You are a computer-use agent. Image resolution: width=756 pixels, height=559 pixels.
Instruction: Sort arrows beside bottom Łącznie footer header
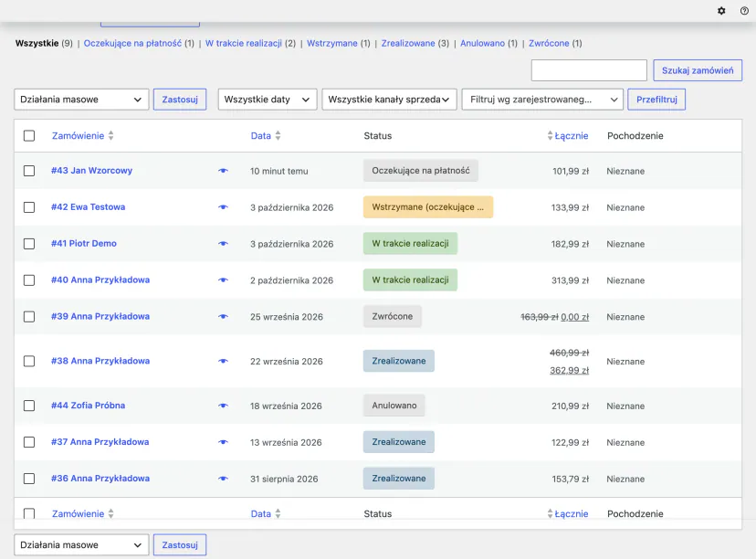tap(550, 513)
